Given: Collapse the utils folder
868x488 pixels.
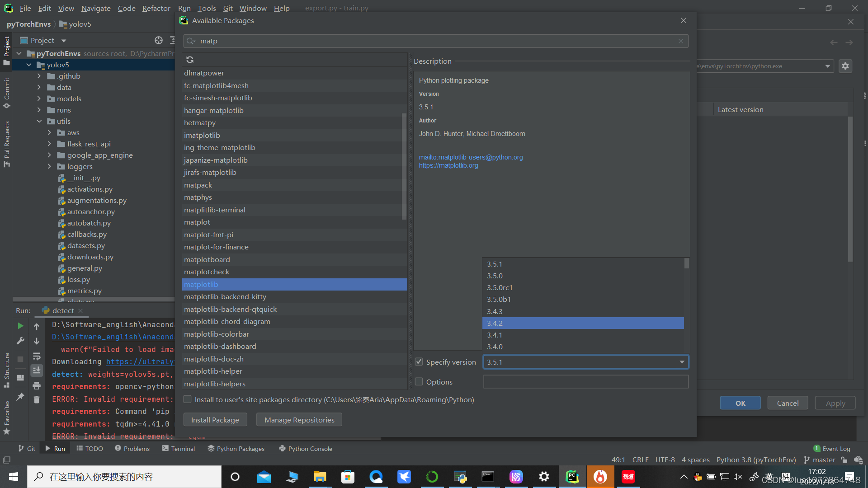Looking at the screenshot, I should click(x=39, y=121).
